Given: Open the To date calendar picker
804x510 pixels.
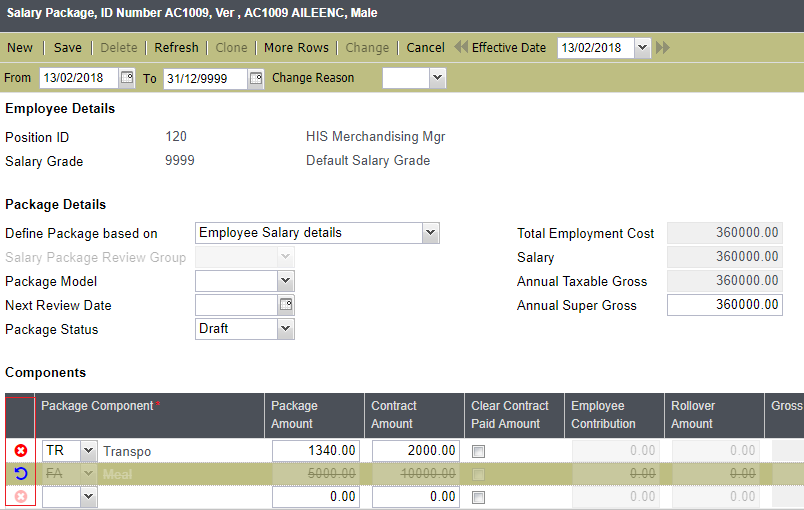Looking at the screenshot, I should (255, 78).
